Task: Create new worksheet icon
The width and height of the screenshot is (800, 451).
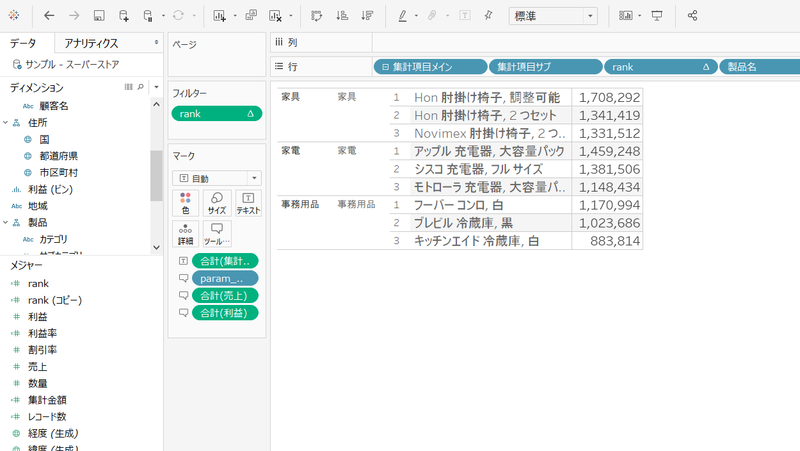Action: pos(219,16)
